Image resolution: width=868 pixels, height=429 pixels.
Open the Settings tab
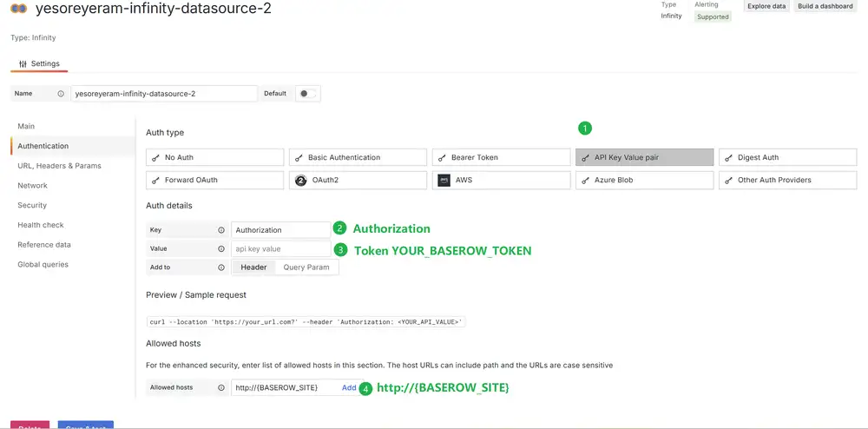point(39,63)
